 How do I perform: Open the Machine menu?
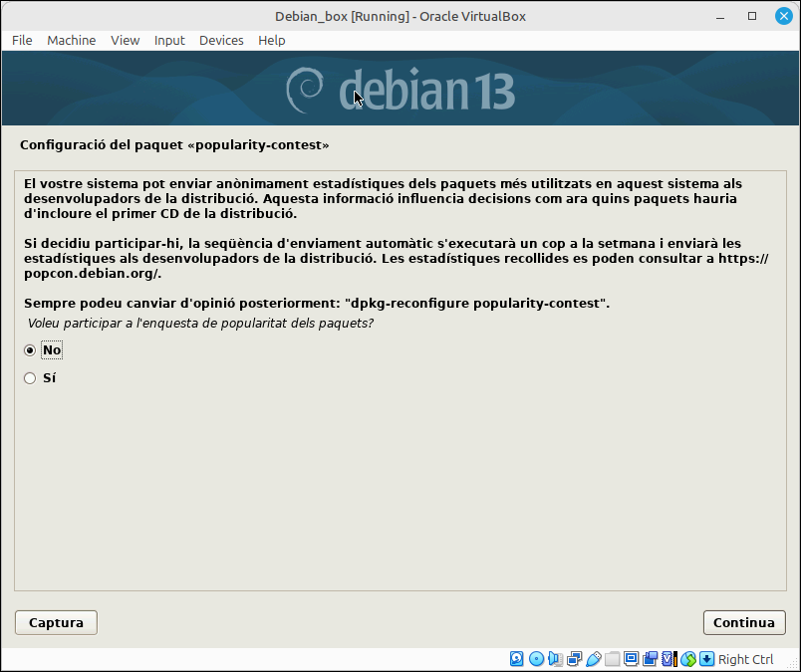click(71, 41)
